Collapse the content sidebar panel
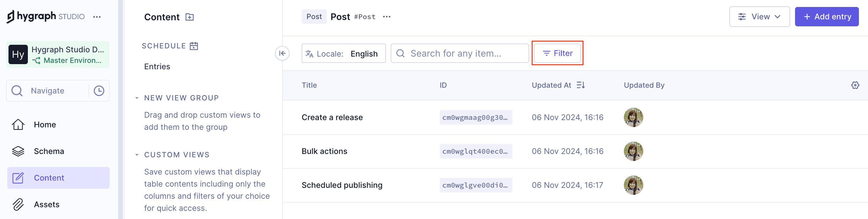The height and width of the screenshot is (219, 868). tap(282, 53)
